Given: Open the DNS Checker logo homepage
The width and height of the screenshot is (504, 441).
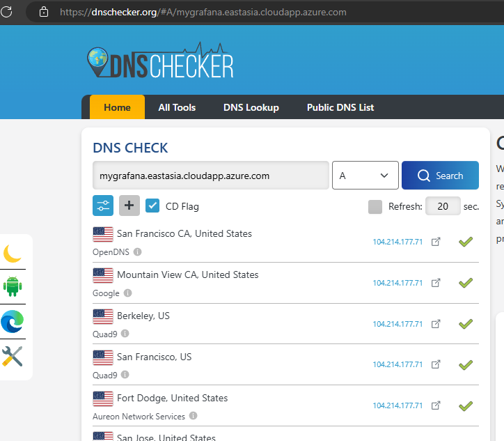Looking at the screenshot, I should pos(160,61).
